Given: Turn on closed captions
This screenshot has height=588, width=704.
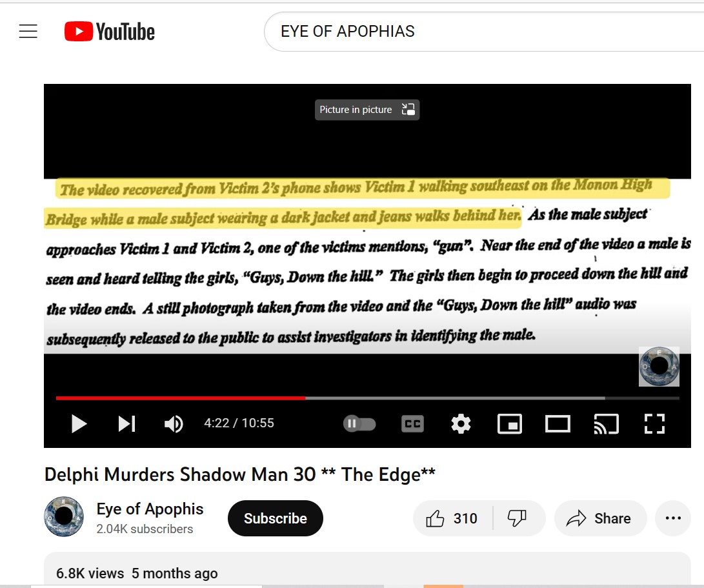Looking at the screenshot, I should pyautogui.click(x=412, y=423).
